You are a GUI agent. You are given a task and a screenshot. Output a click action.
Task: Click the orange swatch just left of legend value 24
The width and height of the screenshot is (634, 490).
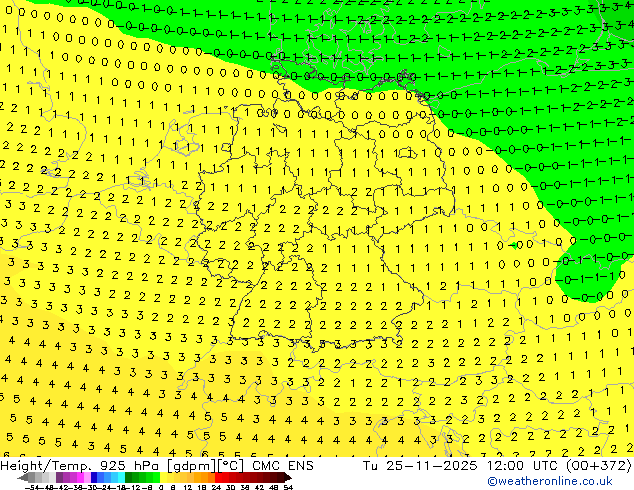[211, 477]
